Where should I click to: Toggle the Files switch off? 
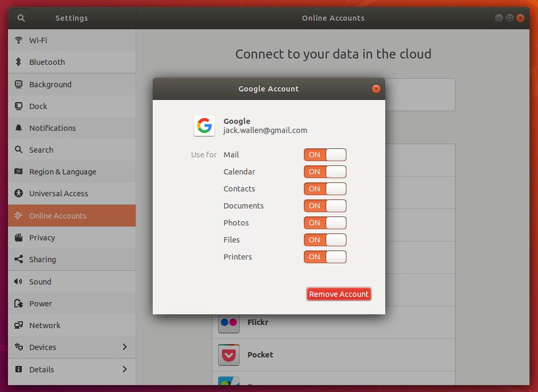point(325,240)
